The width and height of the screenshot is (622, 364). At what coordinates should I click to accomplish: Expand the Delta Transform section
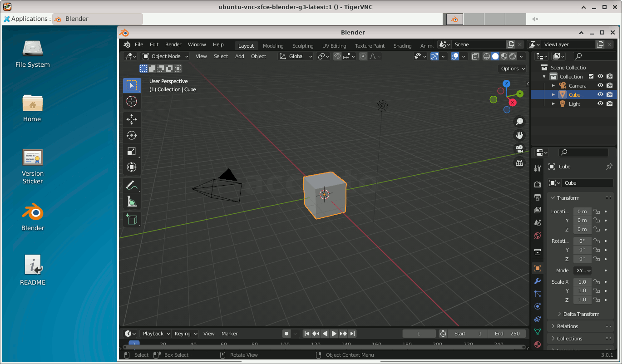click(x=582, y=314)
